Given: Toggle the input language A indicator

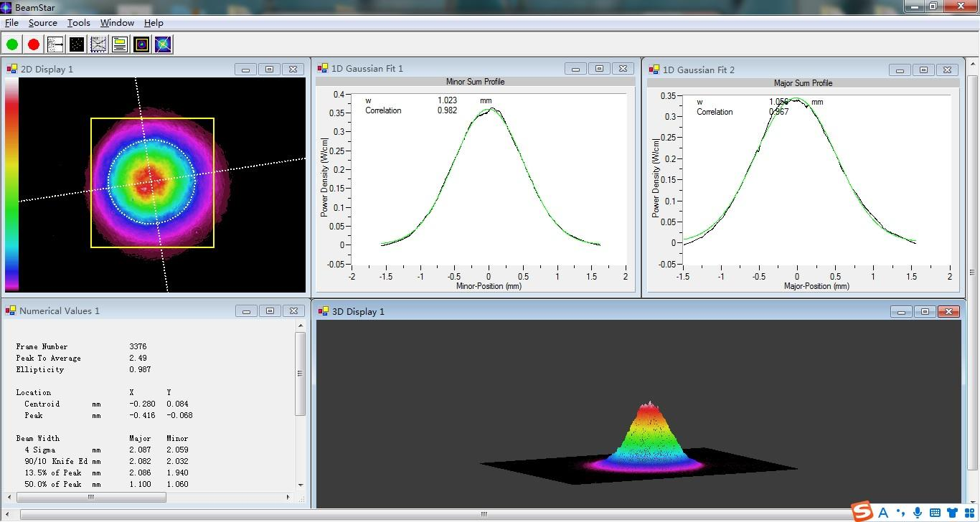Looking at the screenshot, I should 883,512.
